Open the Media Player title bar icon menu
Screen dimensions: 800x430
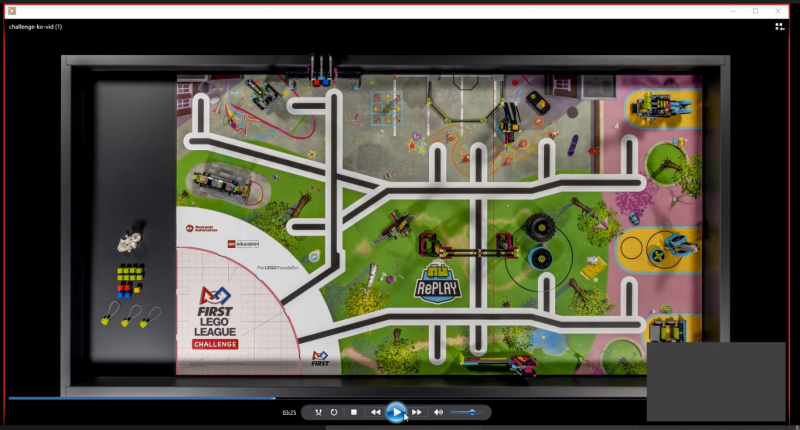(12, 10)
